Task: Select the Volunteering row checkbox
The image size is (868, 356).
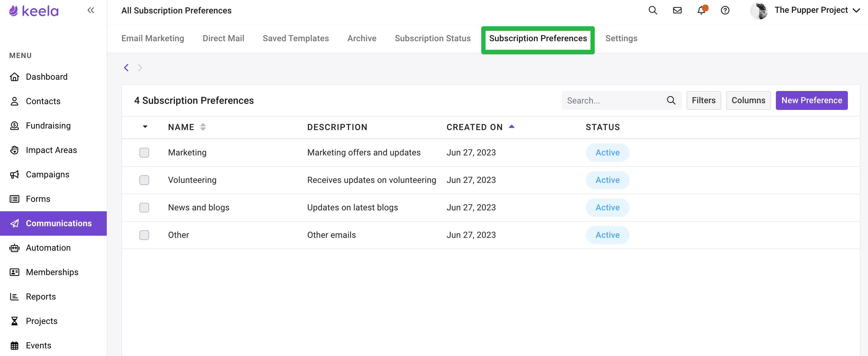Action: pos(144,180)
